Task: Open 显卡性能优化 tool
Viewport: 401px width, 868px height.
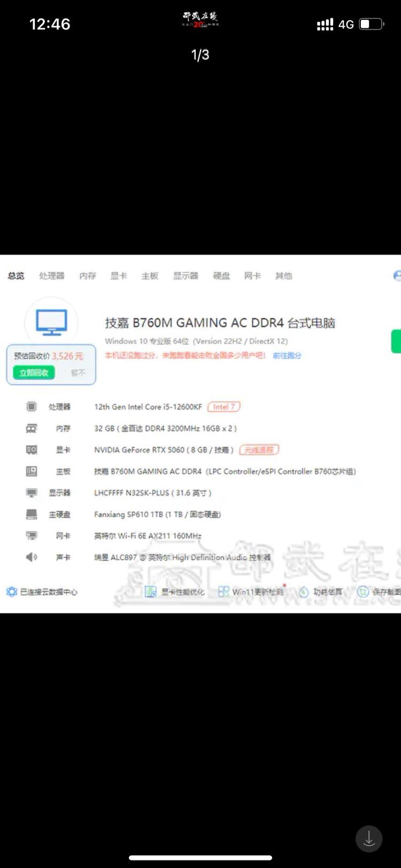Action: 175,592
